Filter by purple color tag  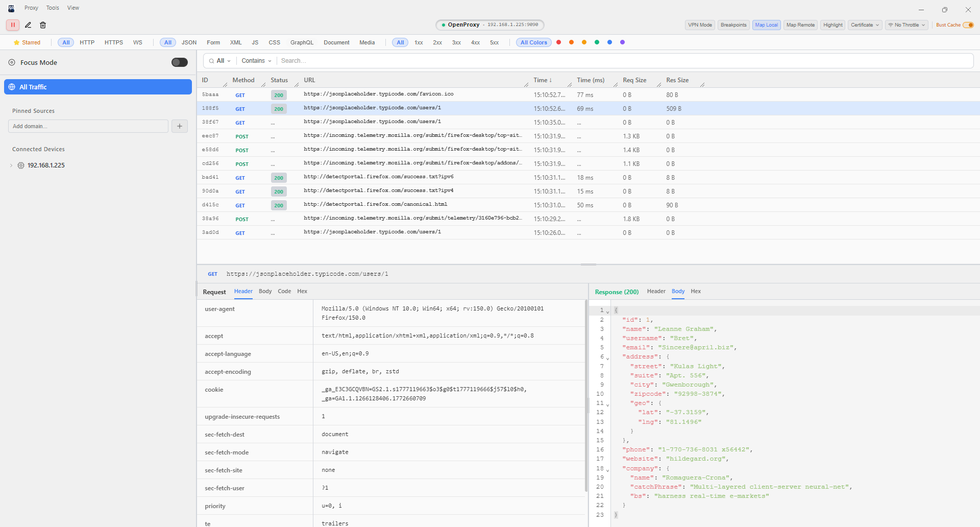[622, 42]
